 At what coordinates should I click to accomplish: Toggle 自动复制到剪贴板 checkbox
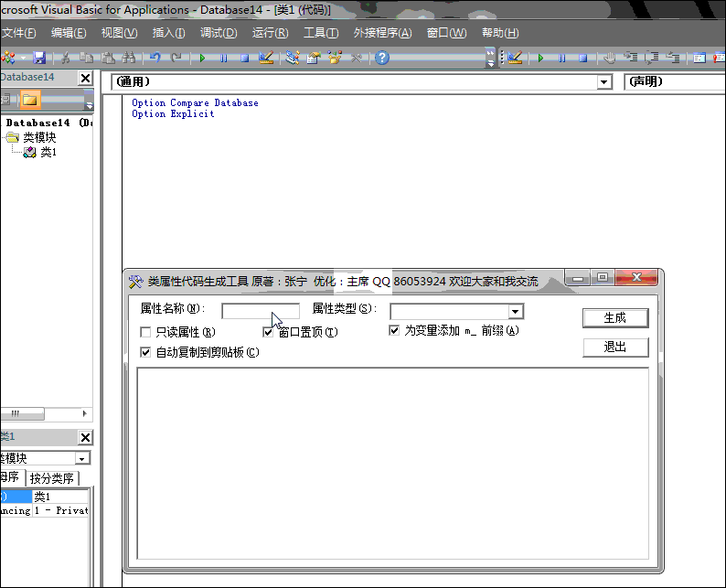pos(145,352)
